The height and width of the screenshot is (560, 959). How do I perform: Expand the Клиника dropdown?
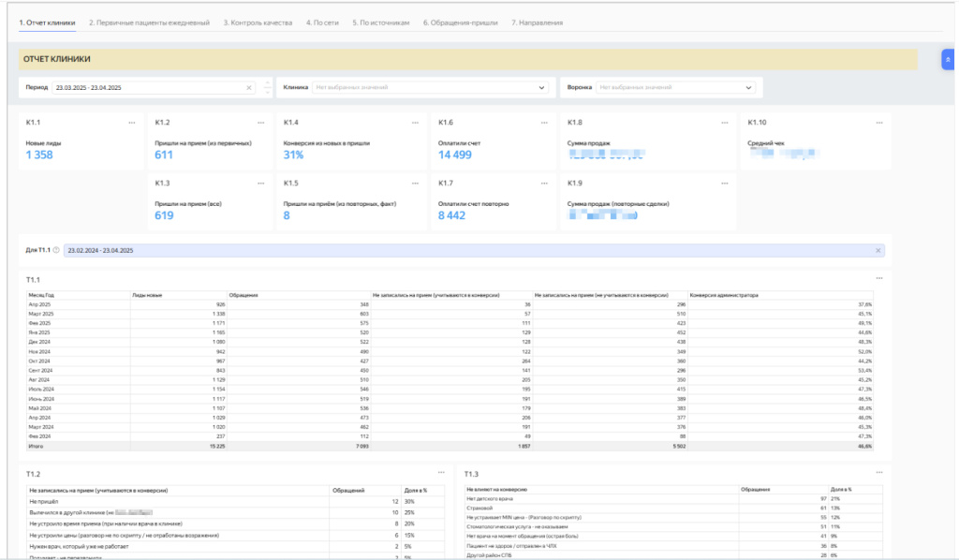click(x=541, y=88)
